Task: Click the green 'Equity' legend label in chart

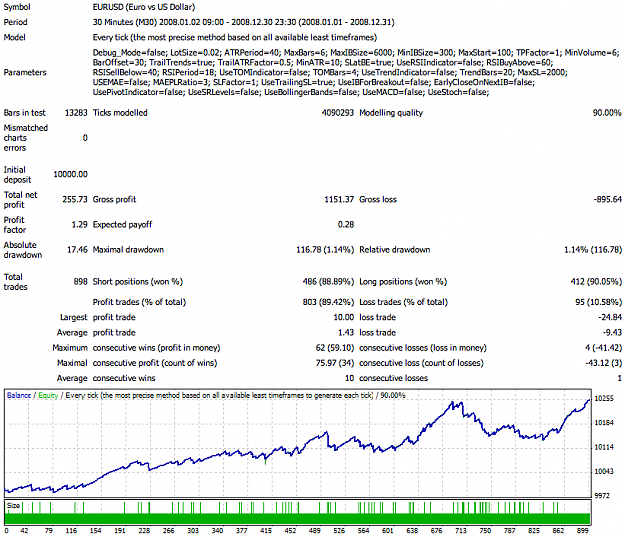Action: click(x=48, y=395)
